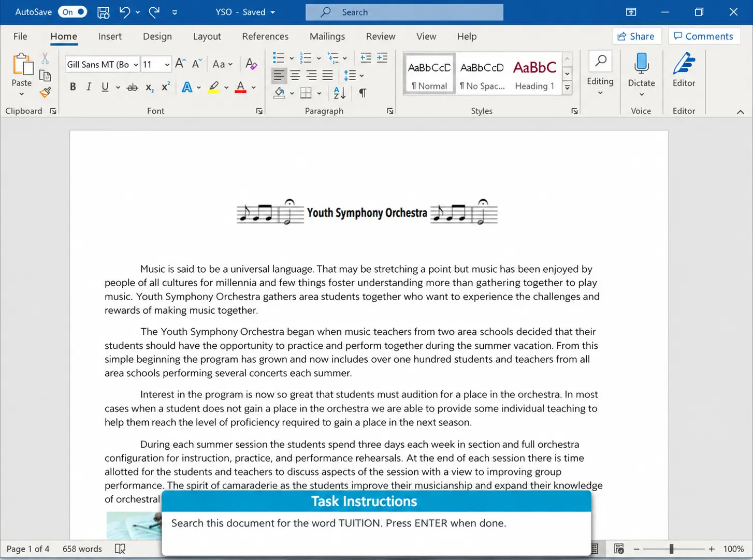Click the Share button
The width and height of the screenshot is (753, 560).
tap(636, 36)
